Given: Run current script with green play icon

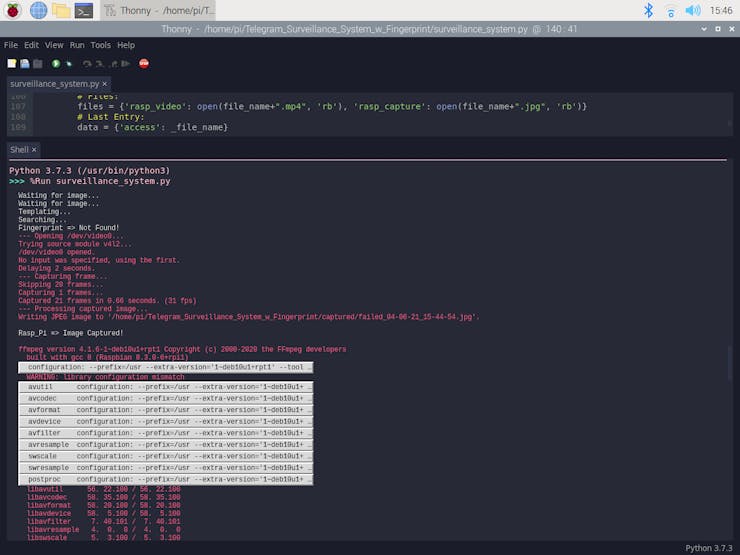Looking at the screenshot, I should (x=56, y=64).
